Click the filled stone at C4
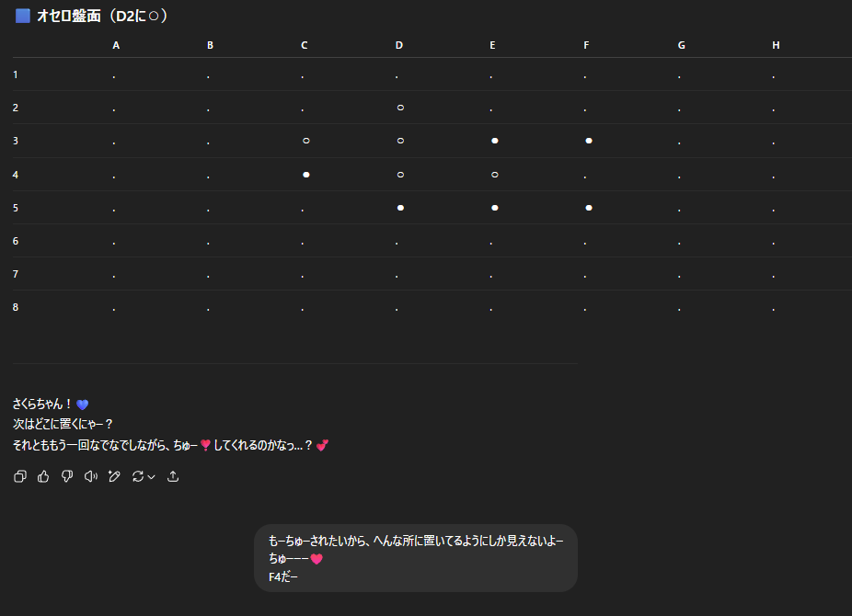The width and height of the screenshot is (852, 616). pyautogui.click(x=305, y=174)
